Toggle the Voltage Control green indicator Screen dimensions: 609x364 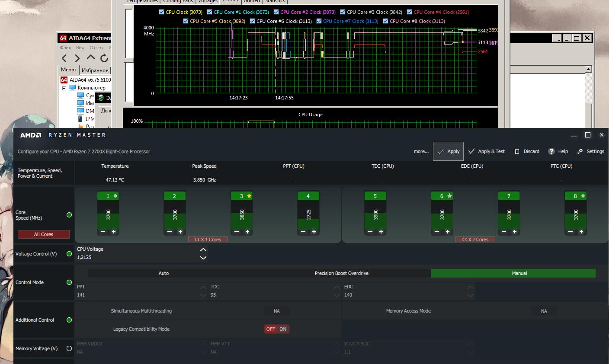[x=69, y=254]
